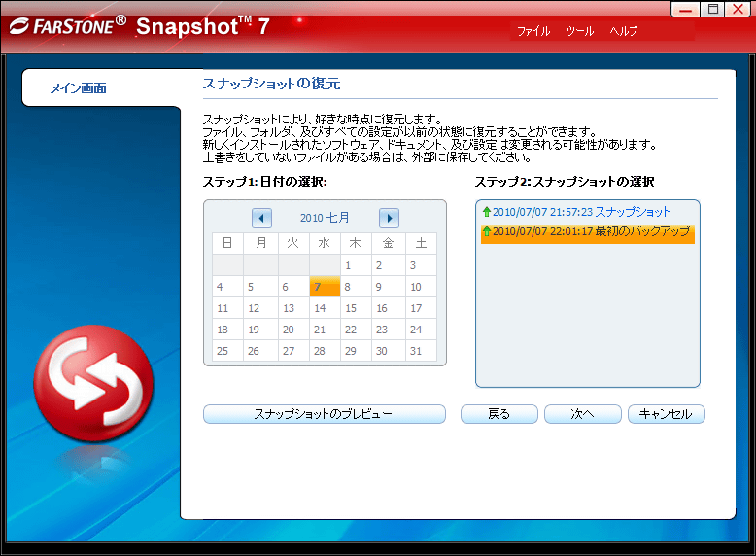Click the 水 weekday header
Viewport: 756px width, 556px height.
[x=325, y=243]
